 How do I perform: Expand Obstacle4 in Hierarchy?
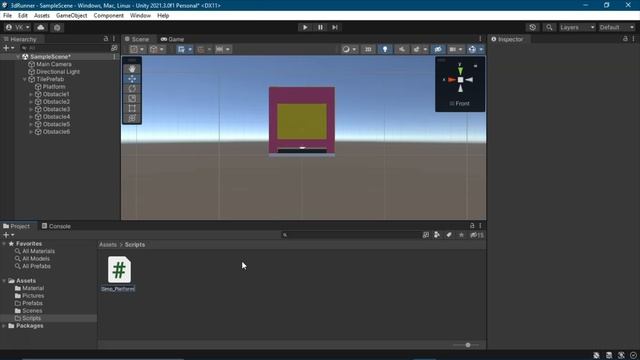point(31,117)
